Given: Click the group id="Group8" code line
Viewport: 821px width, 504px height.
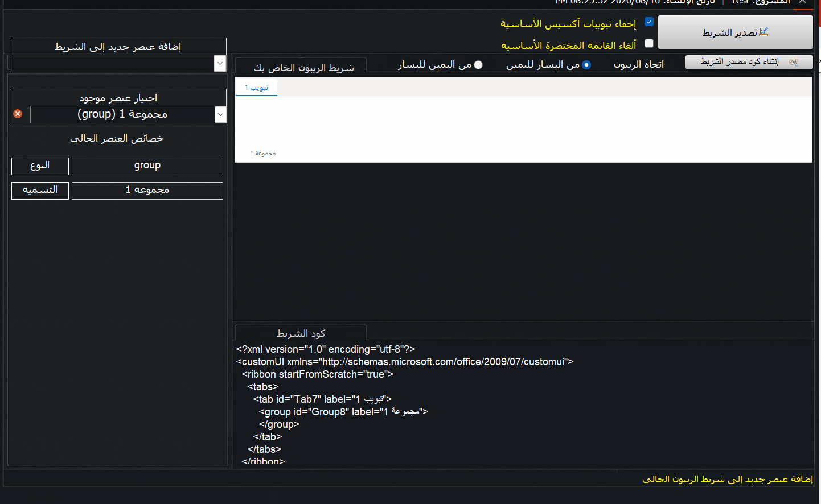Looking at the screenshot, I should tap(343, 412).
